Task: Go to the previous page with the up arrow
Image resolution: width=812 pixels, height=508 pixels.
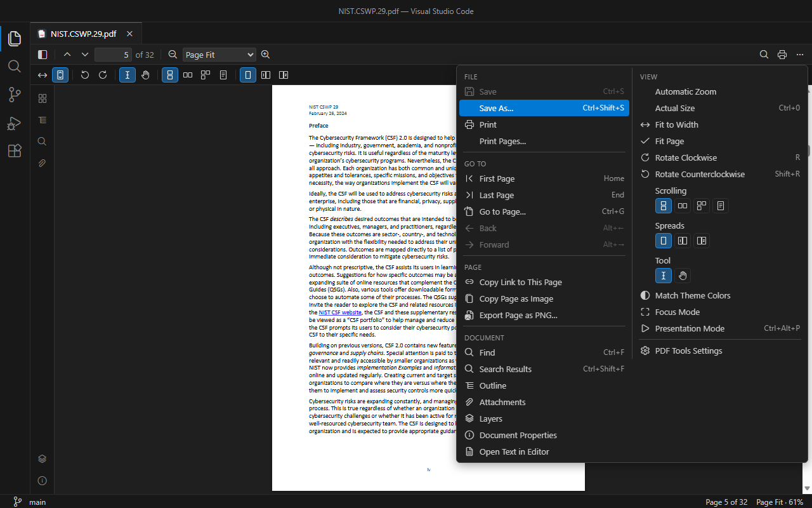Action: point(67,55)
